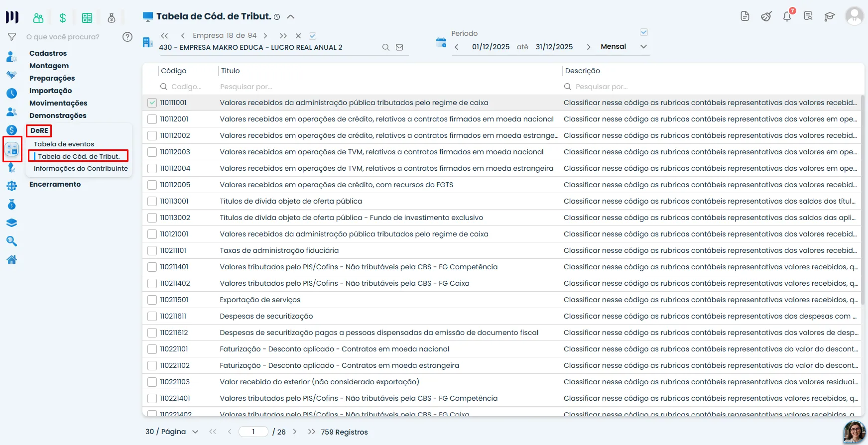Jump to last table page arrows
The width and height of the screenshot is (868, 445).
pyautogui.click(x=312, y=432)
